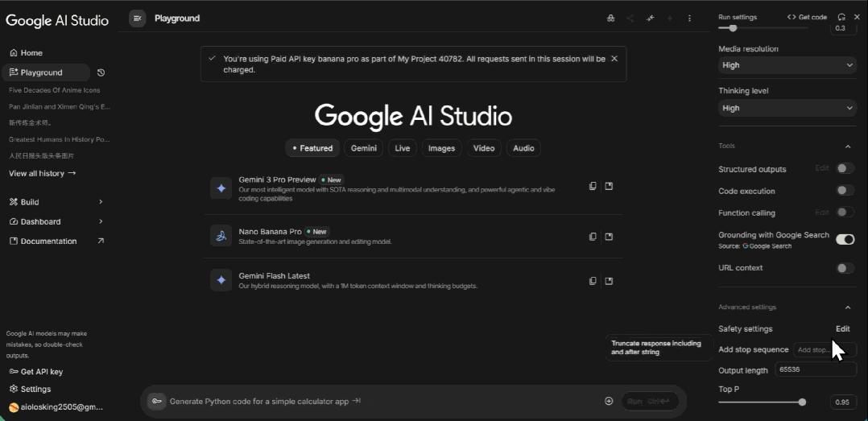The height and width of the screenshot is (421, 868).
Task: Copy the Gemini 3 Pro Preview model ID
Action: 593,186
